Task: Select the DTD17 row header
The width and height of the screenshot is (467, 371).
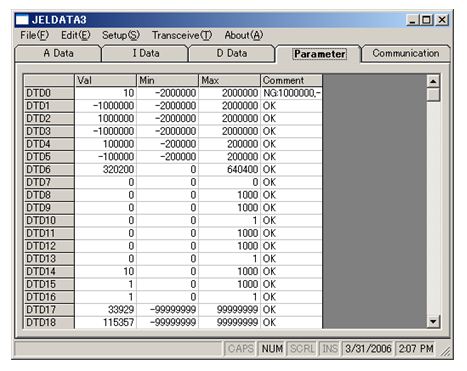Action: coord(49,310)
